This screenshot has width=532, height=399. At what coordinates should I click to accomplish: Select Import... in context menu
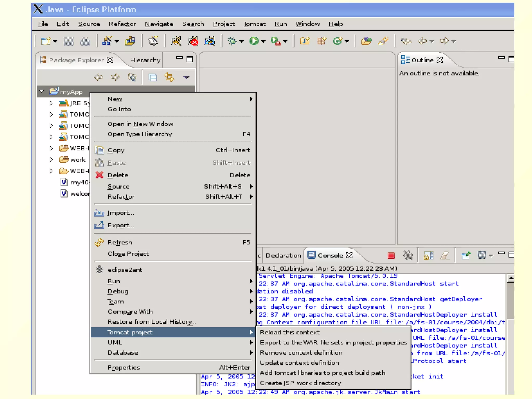point(173,213)
